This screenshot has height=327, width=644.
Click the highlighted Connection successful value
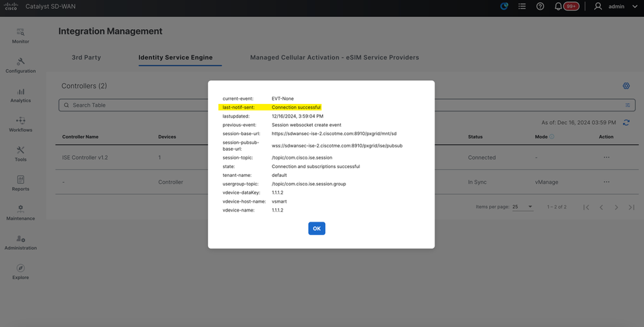point(296,107)
